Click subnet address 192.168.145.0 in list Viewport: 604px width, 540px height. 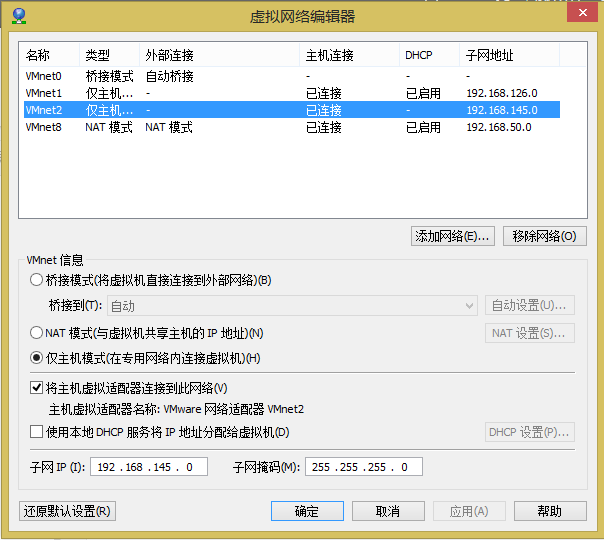pyautogui.click(x=502, y=110)
